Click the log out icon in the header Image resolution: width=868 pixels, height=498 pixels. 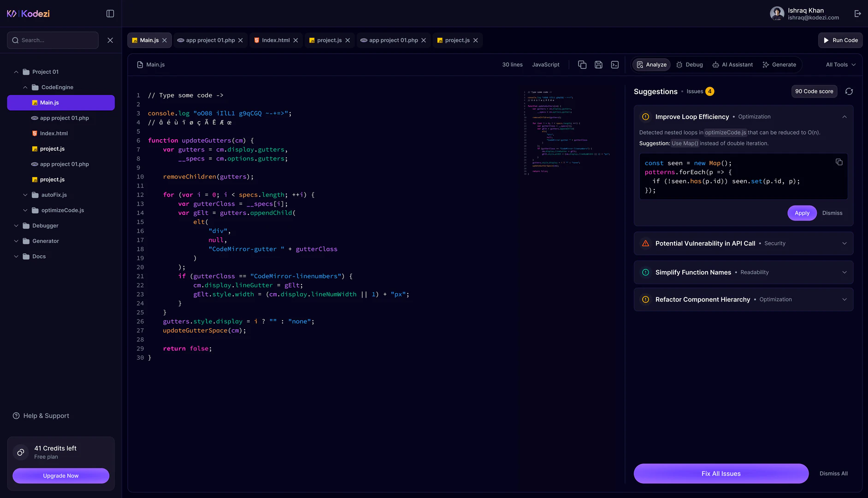coord(857,13)
